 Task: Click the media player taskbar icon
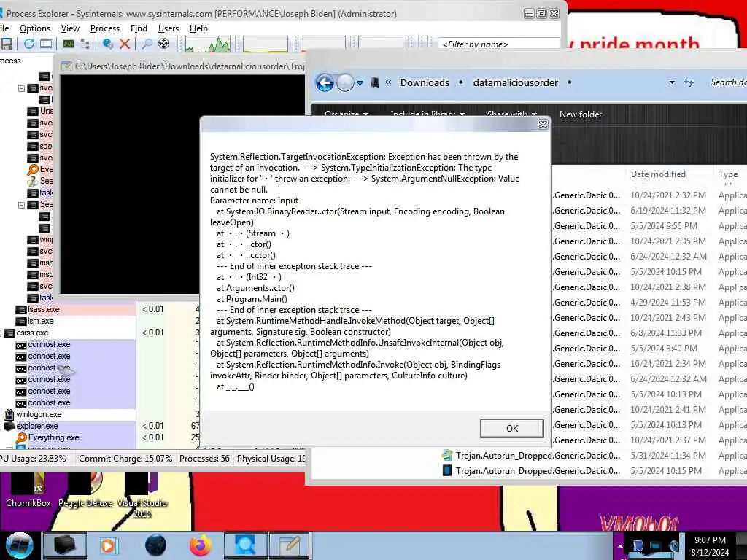tap(109, 545)
